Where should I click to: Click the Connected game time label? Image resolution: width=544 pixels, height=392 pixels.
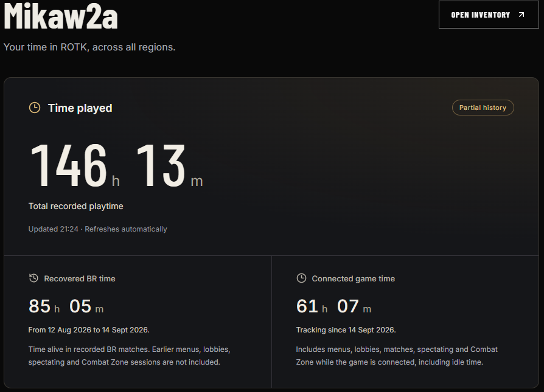(353, 279)
